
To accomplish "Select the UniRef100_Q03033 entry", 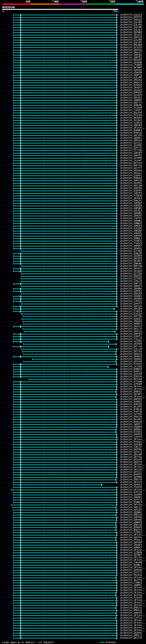I will (x=131, y=48).
